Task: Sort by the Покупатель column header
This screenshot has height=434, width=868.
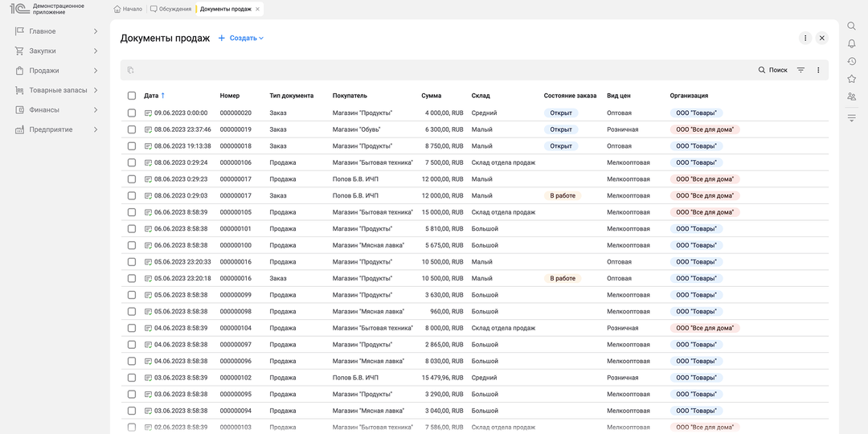Action: (x=350, y=96)
